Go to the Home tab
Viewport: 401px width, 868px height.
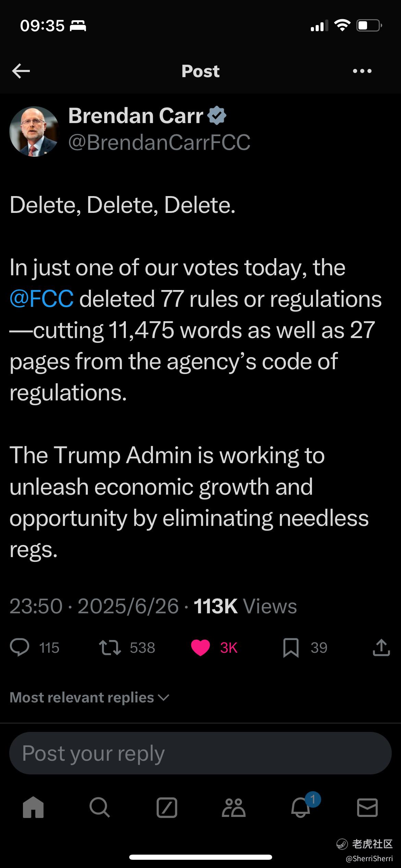tap(33, 808)
